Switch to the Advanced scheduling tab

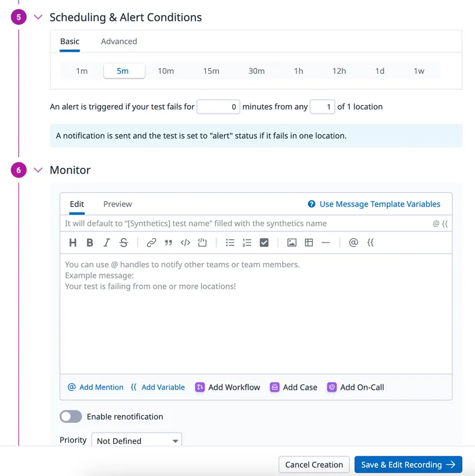[119, 42]
